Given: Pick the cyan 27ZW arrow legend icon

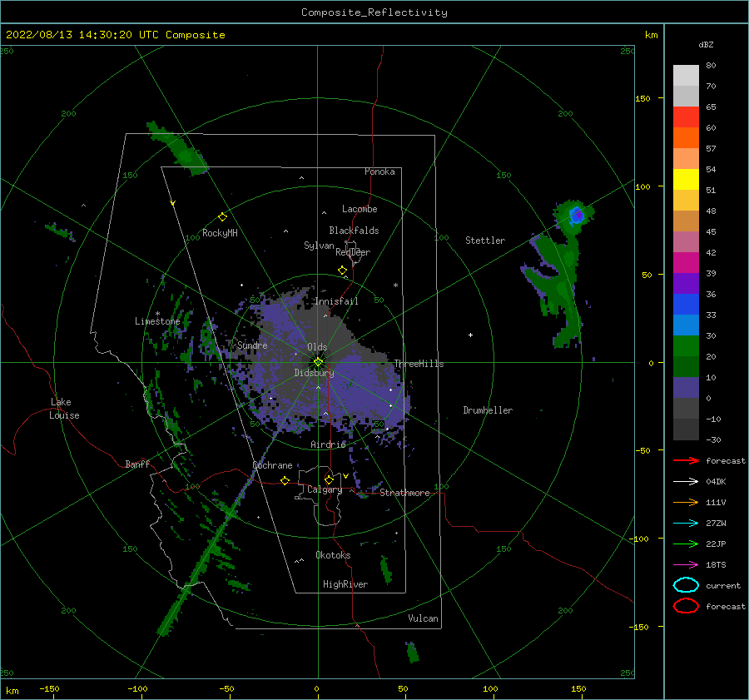Looking at the screenshot, I should [x=686, y=524].
